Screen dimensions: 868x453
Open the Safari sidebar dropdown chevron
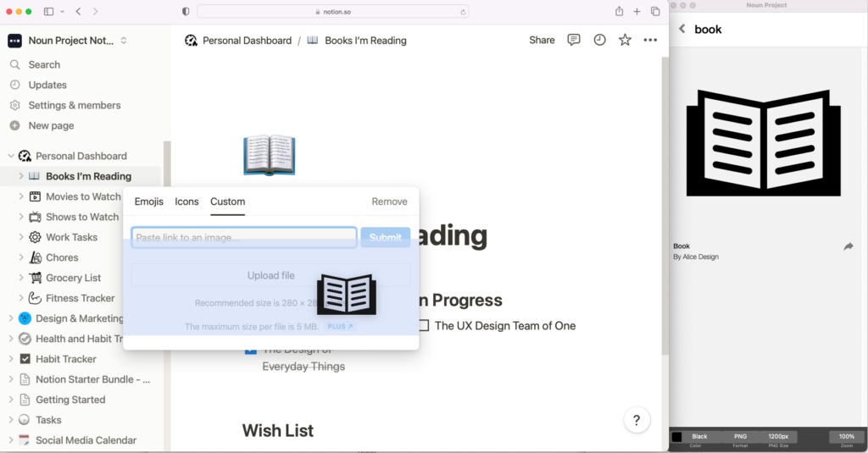tap(62, 12)
